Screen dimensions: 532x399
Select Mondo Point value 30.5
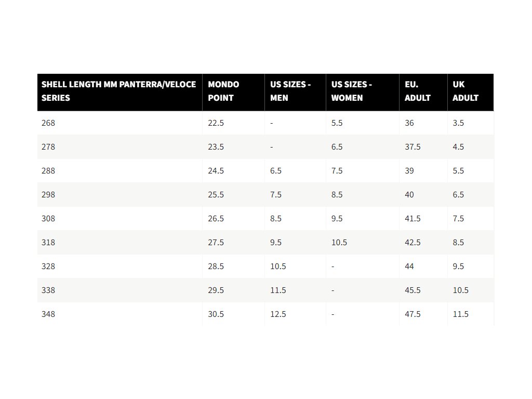coord(216,314)
